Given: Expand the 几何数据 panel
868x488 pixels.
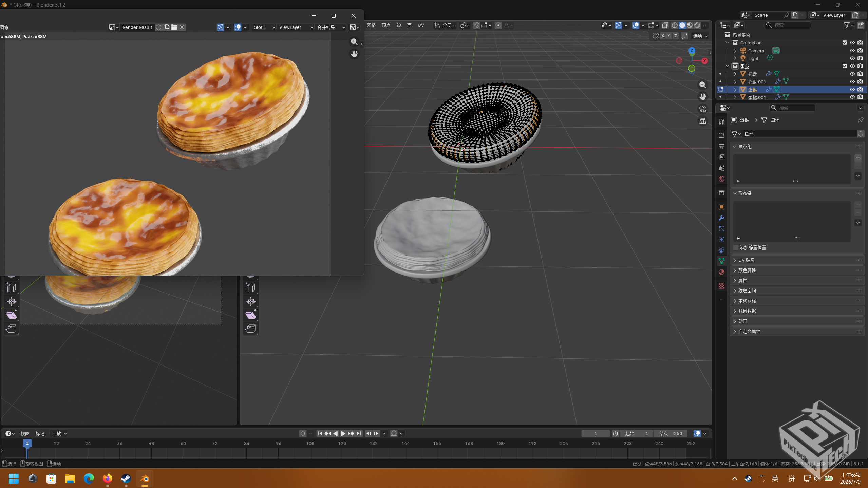Looking at the screenshot, I should click(796, 311).
